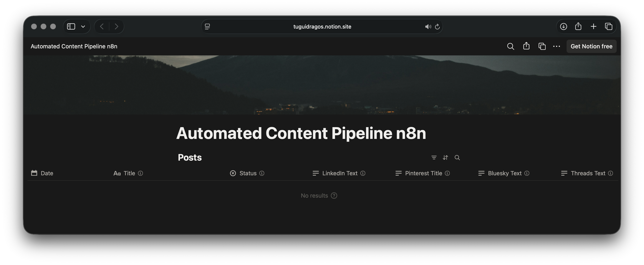Open the sort icon for Posts table
The height and width of the screenshot is (265, 644).
tap(445, 158)
